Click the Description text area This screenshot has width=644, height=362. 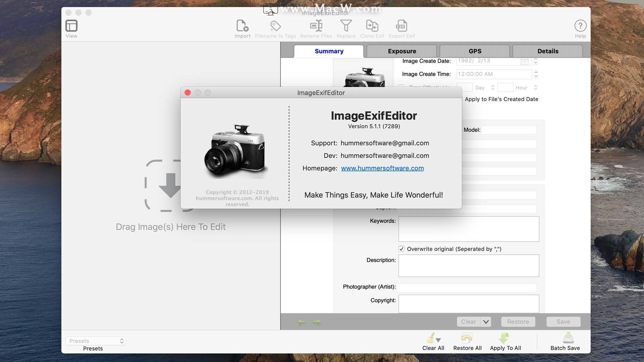469,266
